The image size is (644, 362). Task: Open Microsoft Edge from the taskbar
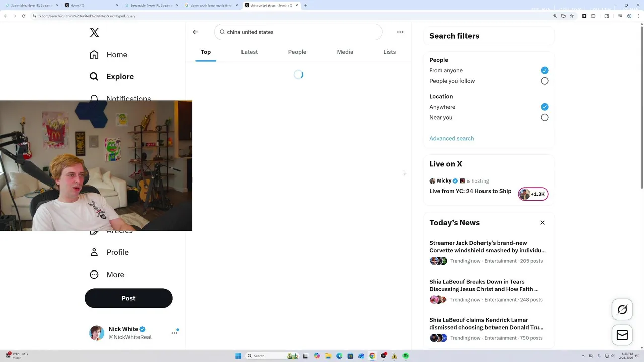point(339,356)
